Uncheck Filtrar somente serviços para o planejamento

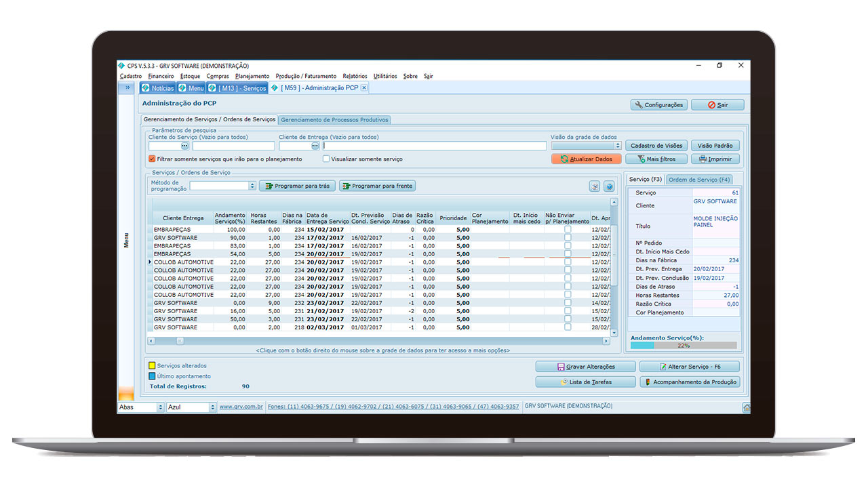152,159
